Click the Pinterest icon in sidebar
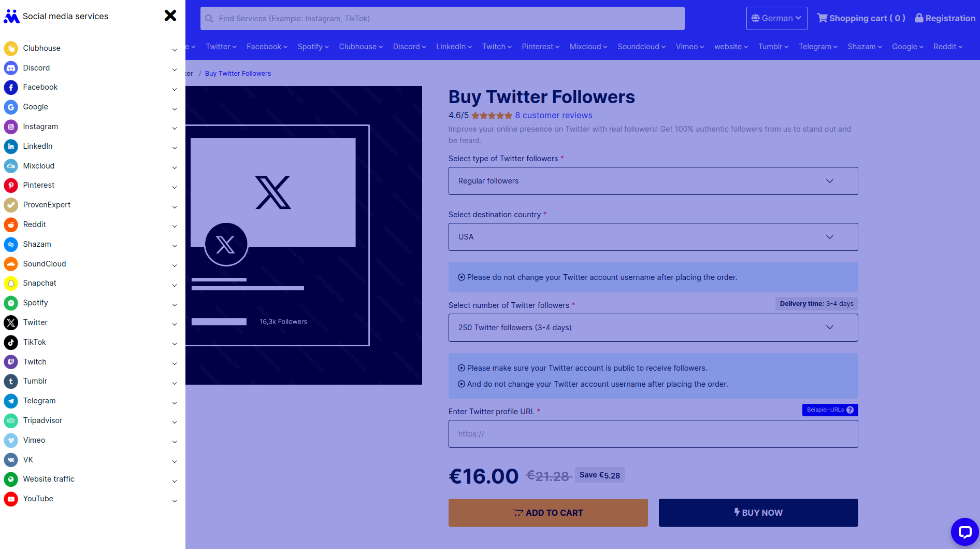Screen dimensions: 980x549 [x=11, y=186]
